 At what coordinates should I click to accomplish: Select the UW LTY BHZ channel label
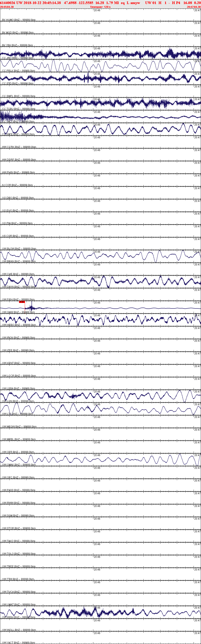18,414
